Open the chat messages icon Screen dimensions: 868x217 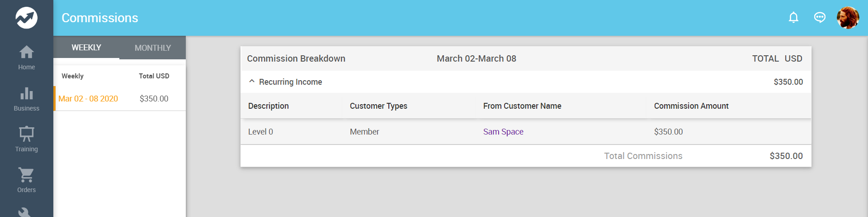click(820, 18)
